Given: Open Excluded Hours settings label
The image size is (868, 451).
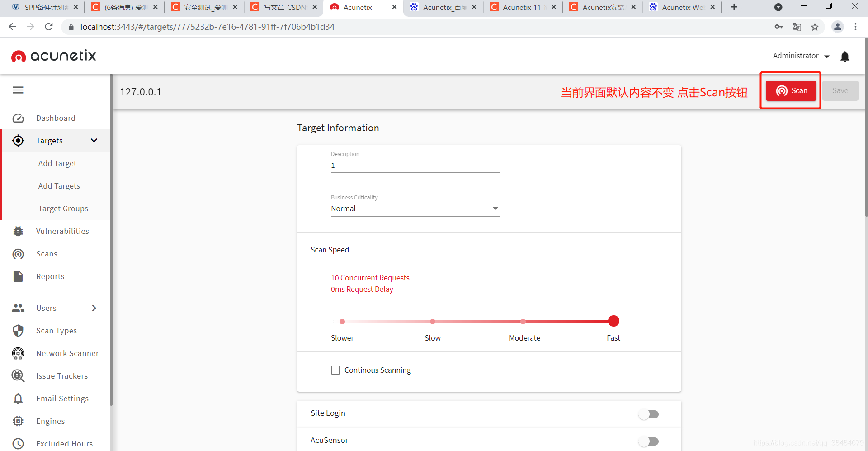Looking at the screenshot, I should click(x=65, y=444).
